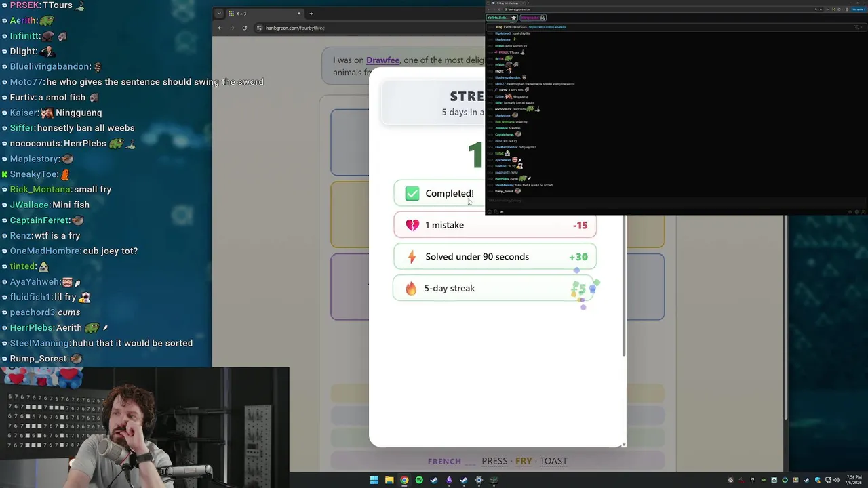Screen dimensions: 868x488
Task: Reload the hankgreen.com page
Action: [x=244, y=28]
